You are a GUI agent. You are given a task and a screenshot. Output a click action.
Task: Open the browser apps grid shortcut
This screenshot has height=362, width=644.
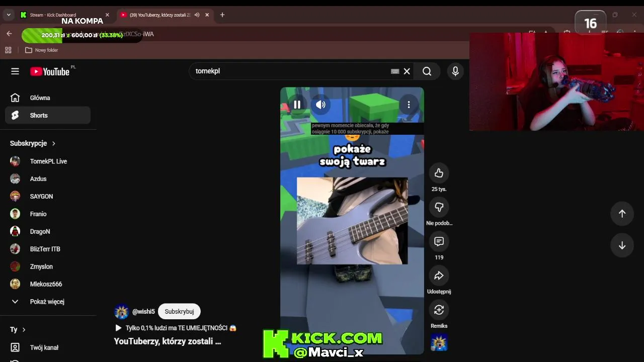point(8,50)
